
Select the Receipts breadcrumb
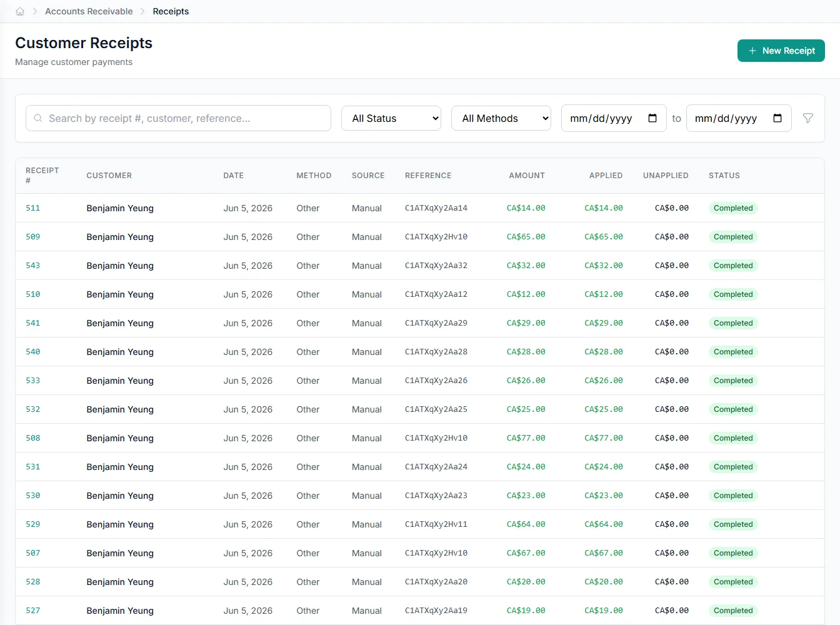pyautogui.click(x=171, y=11)
